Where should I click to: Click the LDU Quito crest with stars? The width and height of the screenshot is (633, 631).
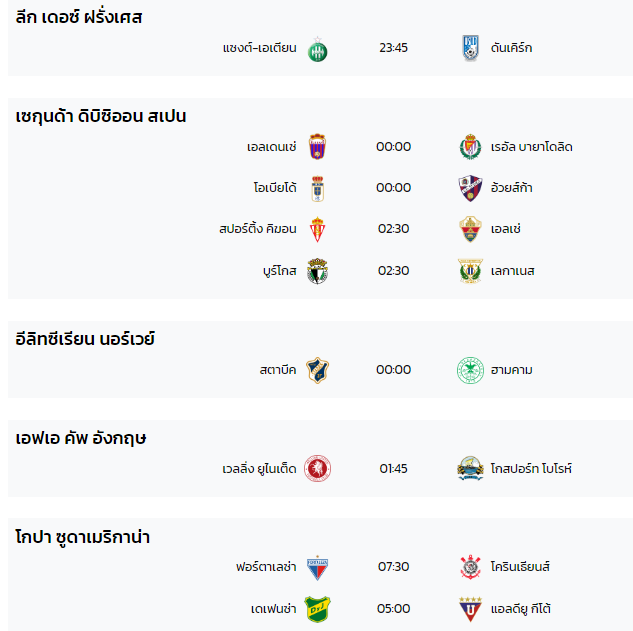click(x=470, y=609)
